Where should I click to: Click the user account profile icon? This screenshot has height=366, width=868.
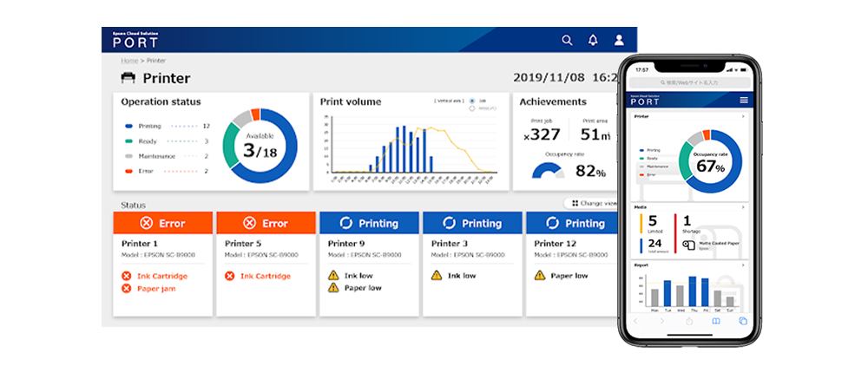pos(619,40)
